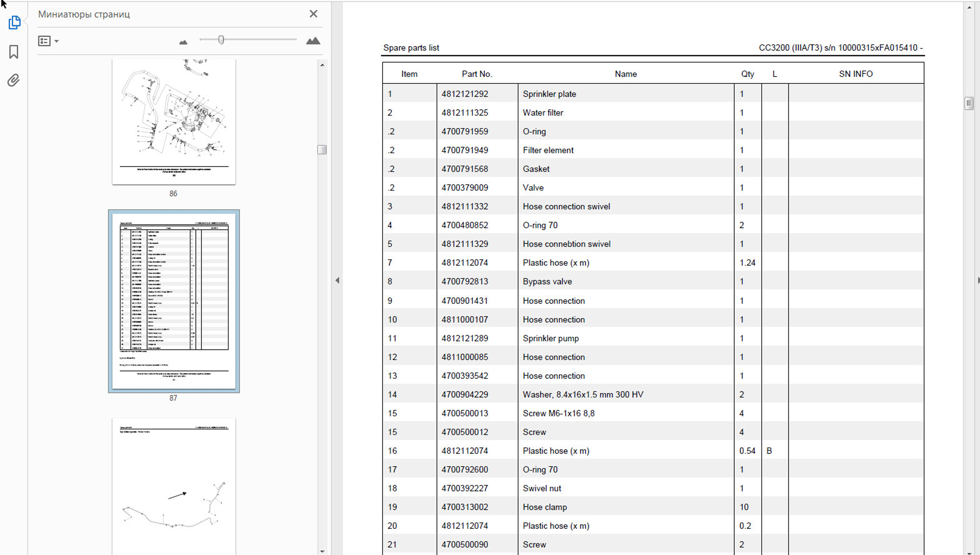
Task: Click the enlarge thumbnail size icon
Action: point(313,41)
